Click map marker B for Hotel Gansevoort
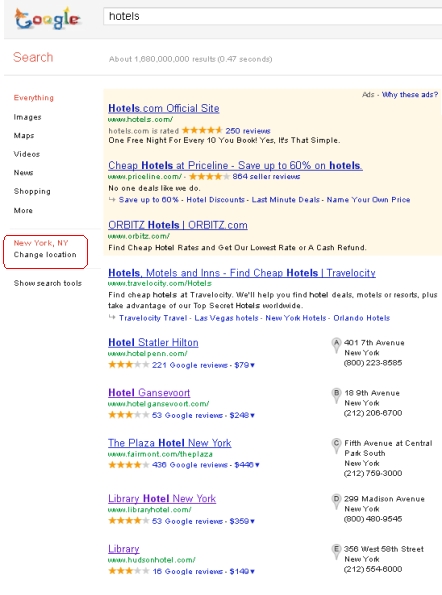442x595 pixels. pos(336,395)
